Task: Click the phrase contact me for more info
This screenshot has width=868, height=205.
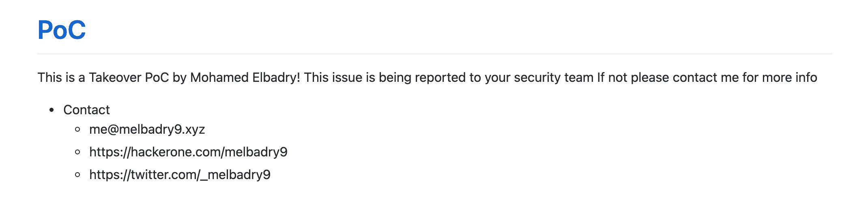Action: click(745, 77)
